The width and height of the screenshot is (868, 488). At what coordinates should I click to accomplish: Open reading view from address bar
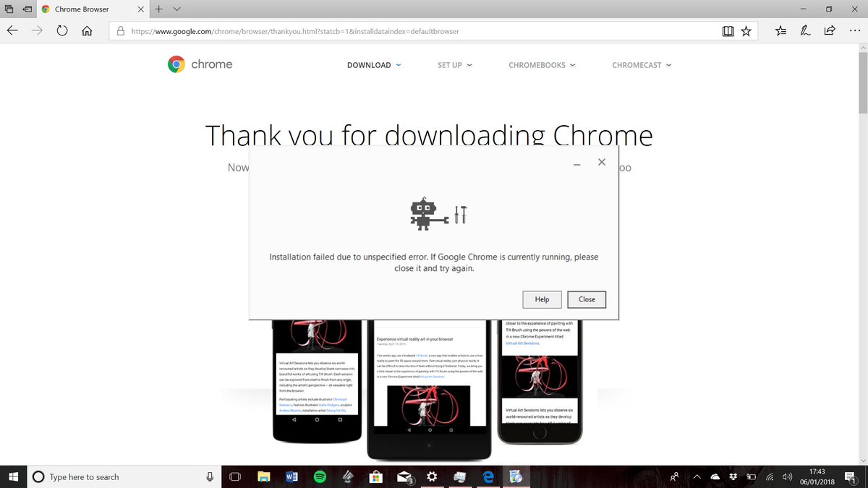(728, 31)
